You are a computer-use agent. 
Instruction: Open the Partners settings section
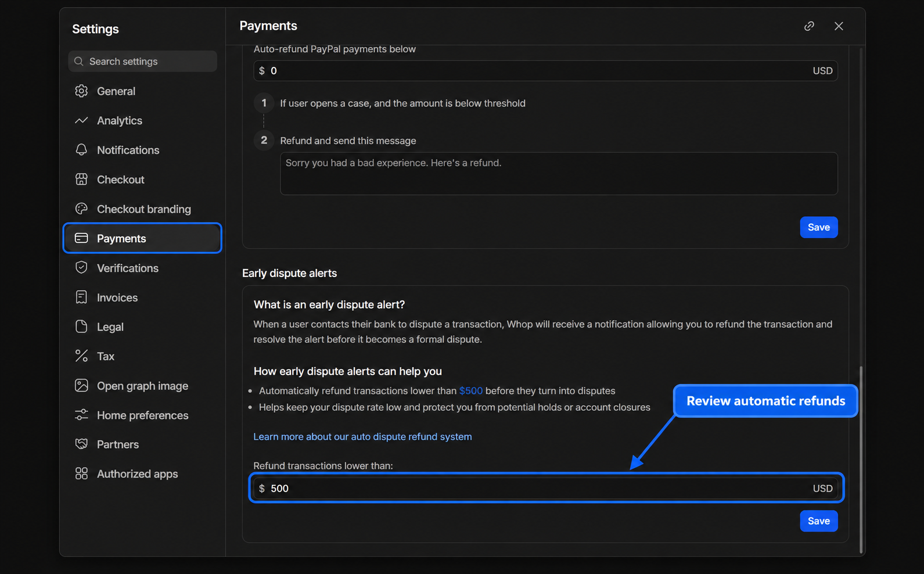(142, 444)
